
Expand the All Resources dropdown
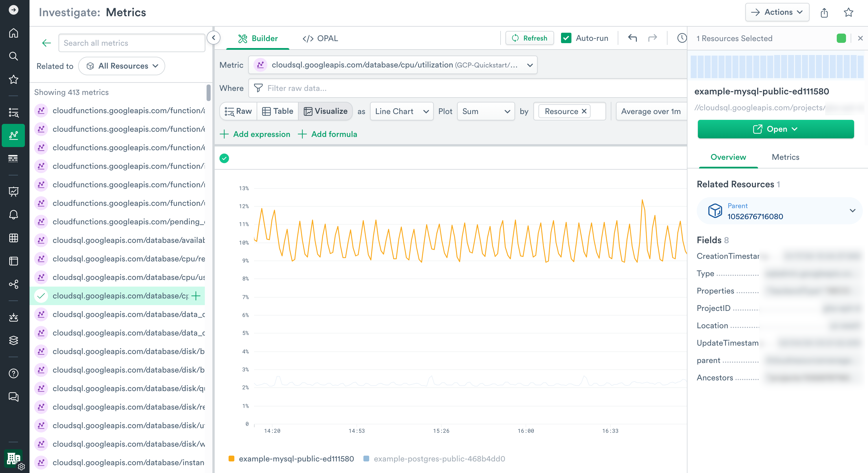(122, 66)
